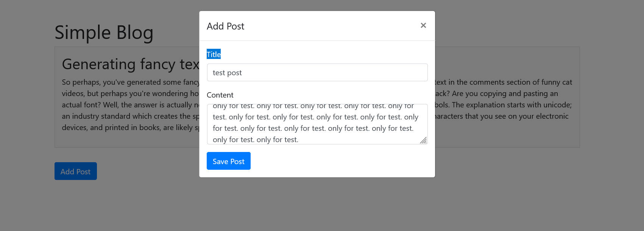Click the Add Post dialog heading
The height and width of the screenshot is (231, 644).
225,26
